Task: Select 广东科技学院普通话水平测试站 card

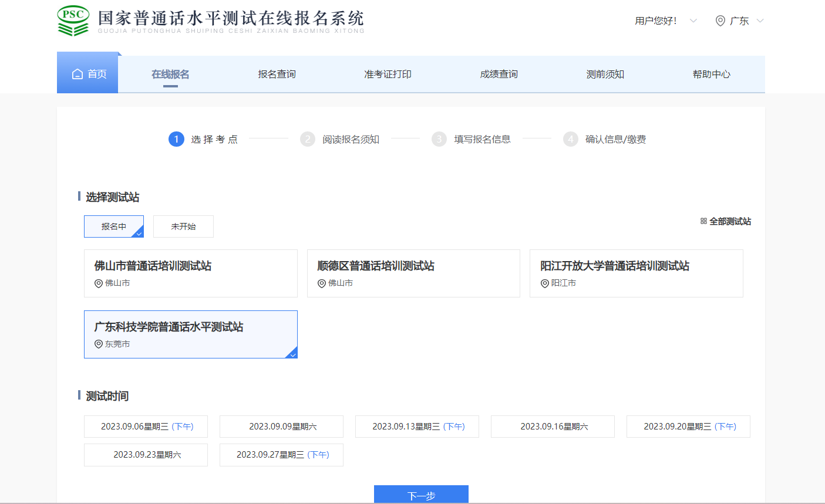Action: tap(191, 334)
